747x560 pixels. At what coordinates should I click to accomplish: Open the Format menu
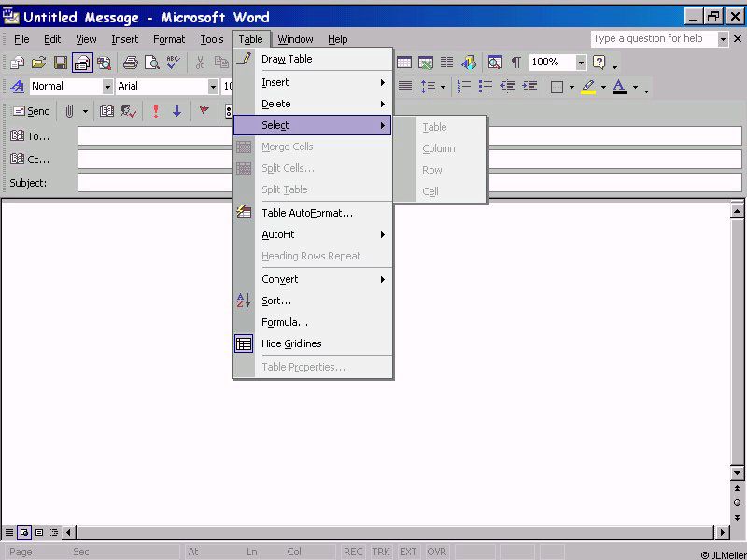click(169, 39)
